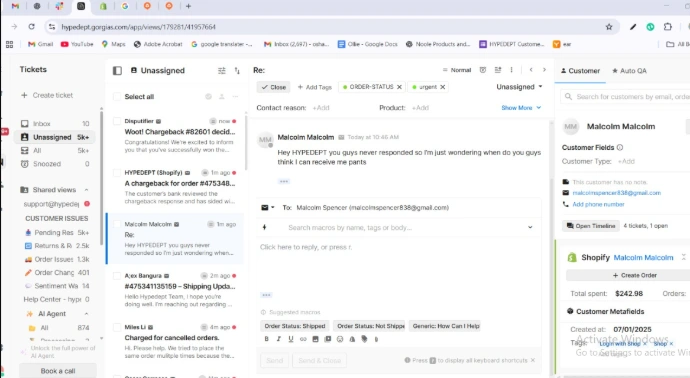Show the quoted message ellipsis in Malcolm's email
The height and width of the screenshot is (378, 690).
pyautogui.click(x=284, y=181)
